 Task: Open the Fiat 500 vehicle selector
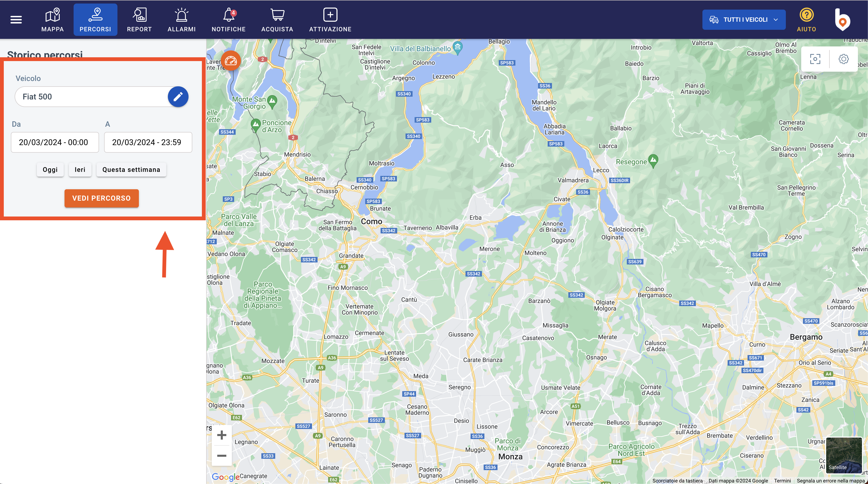point(91,97)
